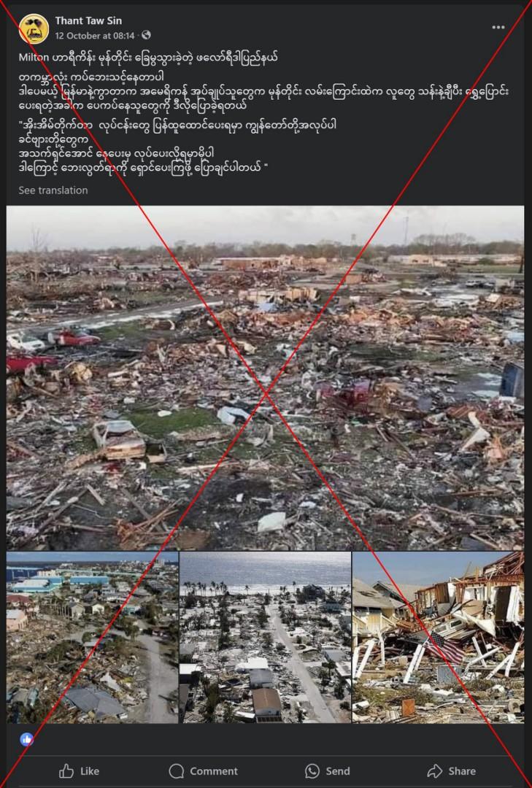Click the public globe privacy icon
The image size is (532, 788).
147,35
